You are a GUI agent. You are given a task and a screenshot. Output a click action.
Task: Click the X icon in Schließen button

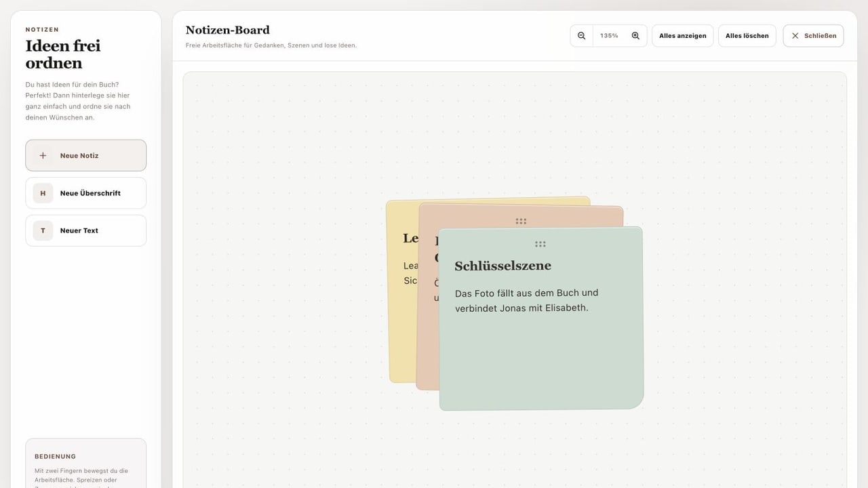click(795, 36)
